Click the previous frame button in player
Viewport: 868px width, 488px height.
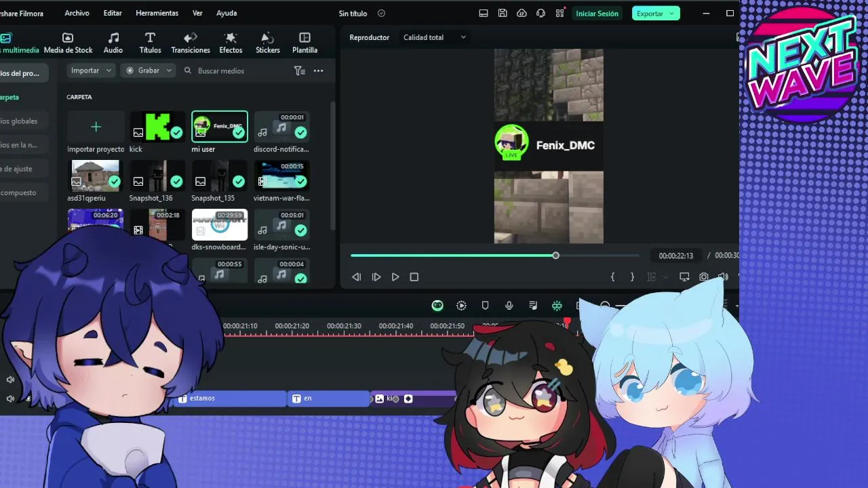coord(357,277)
